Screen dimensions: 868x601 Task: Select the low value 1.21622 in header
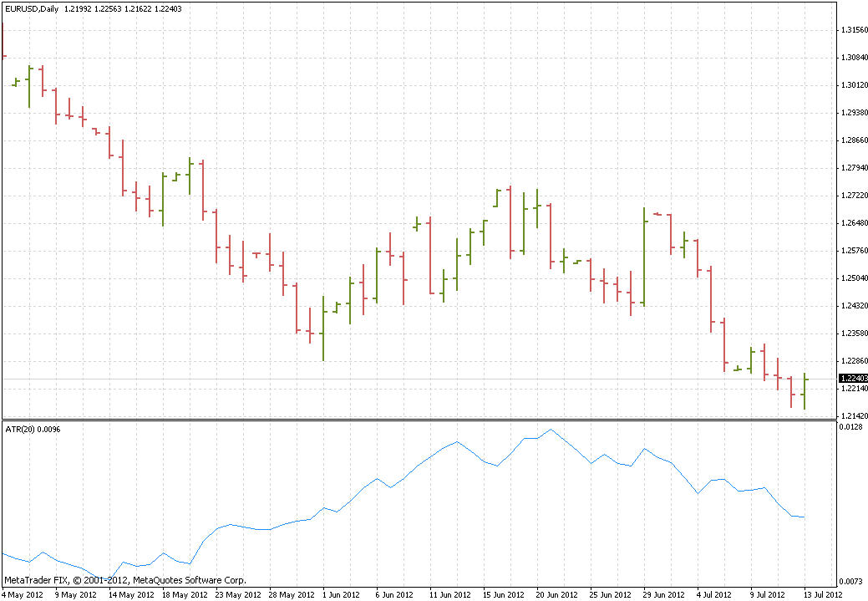pos(138,9)
